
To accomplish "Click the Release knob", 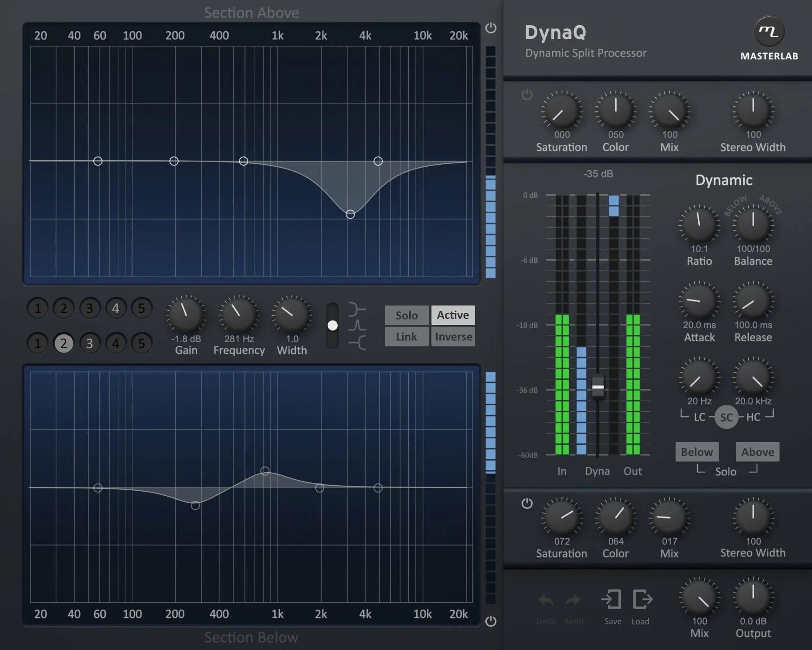I will click(x=753, y=301).
